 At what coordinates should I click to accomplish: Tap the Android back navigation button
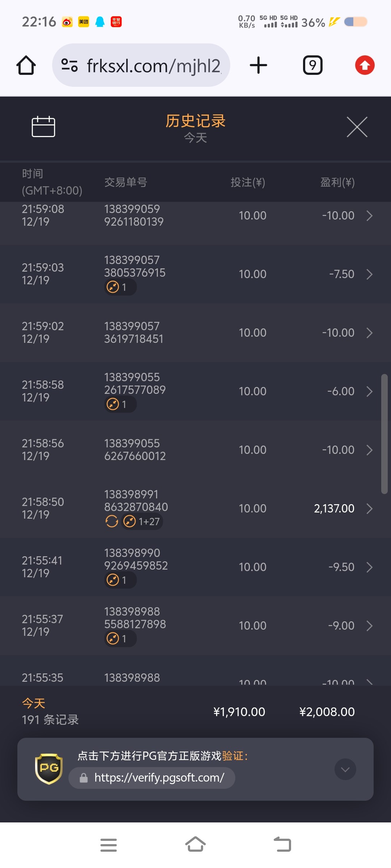282,845
